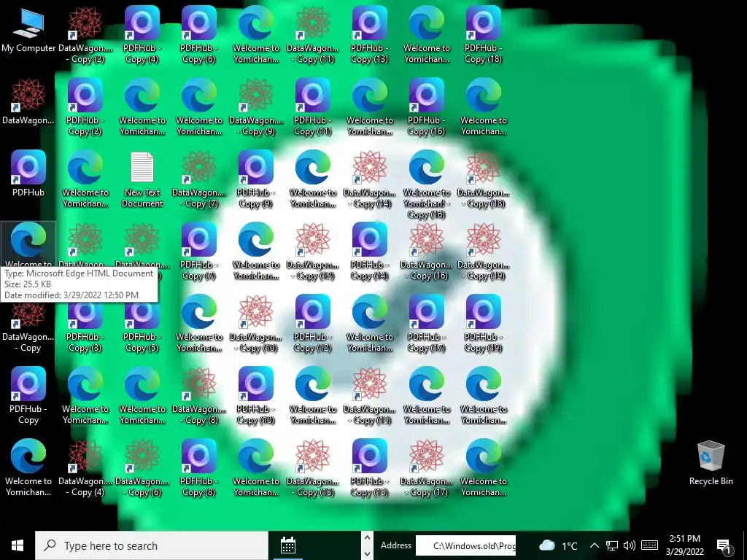Select DataWagon - Copy (2) shortcut

pos(85,36)
